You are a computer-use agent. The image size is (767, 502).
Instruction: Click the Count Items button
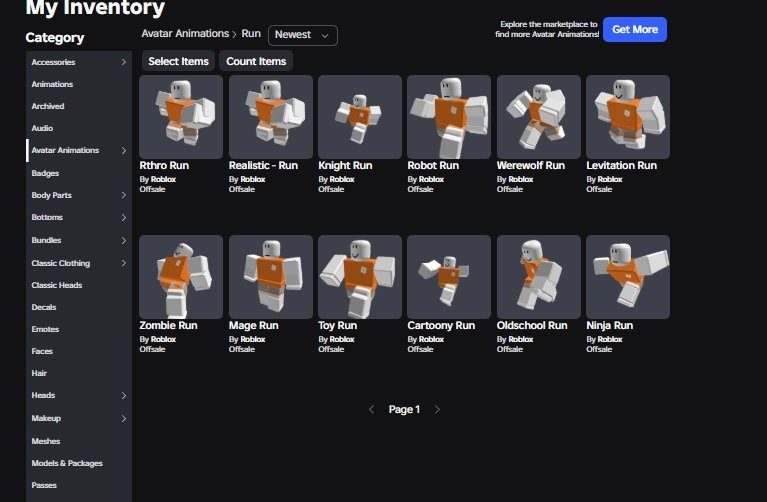point(256,61)
